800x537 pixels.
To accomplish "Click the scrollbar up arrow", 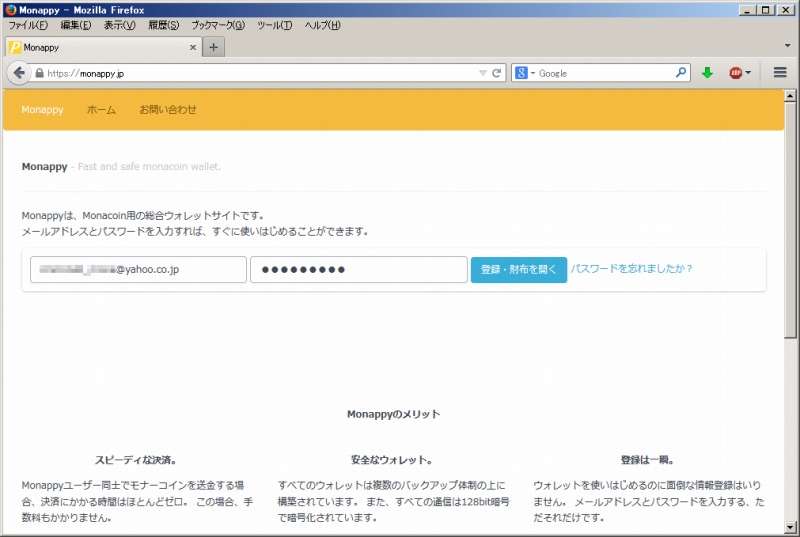I will 790,95.
